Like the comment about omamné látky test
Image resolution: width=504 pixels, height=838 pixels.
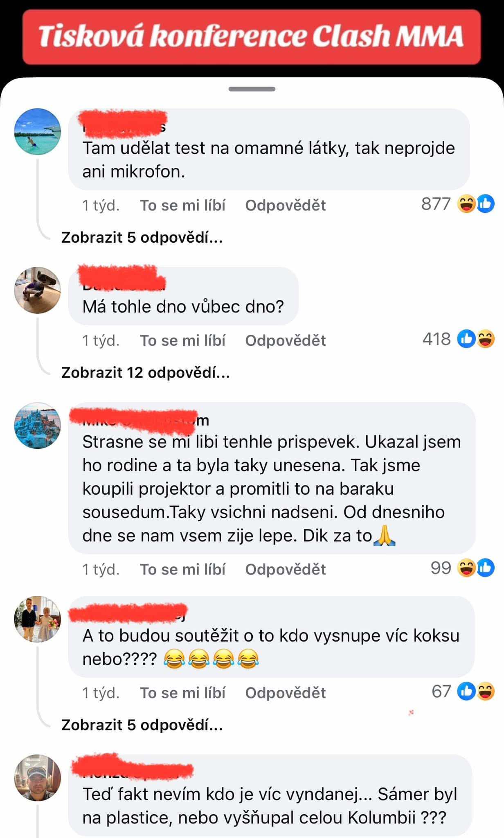coord(183,205)
